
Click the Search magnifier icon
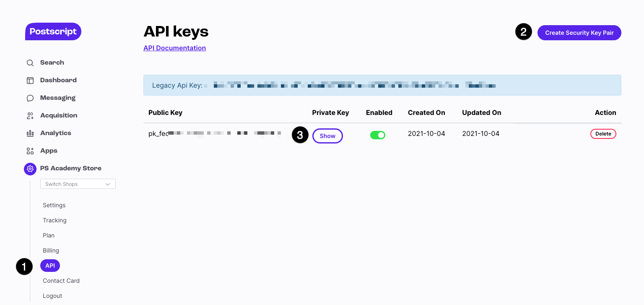point(30,63)
